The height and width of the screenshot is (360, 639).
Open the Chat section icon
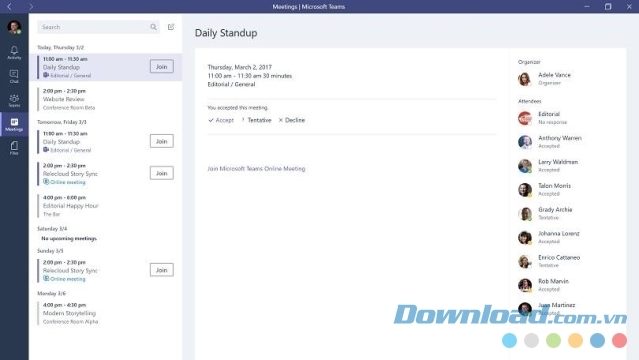click(14, 76)
